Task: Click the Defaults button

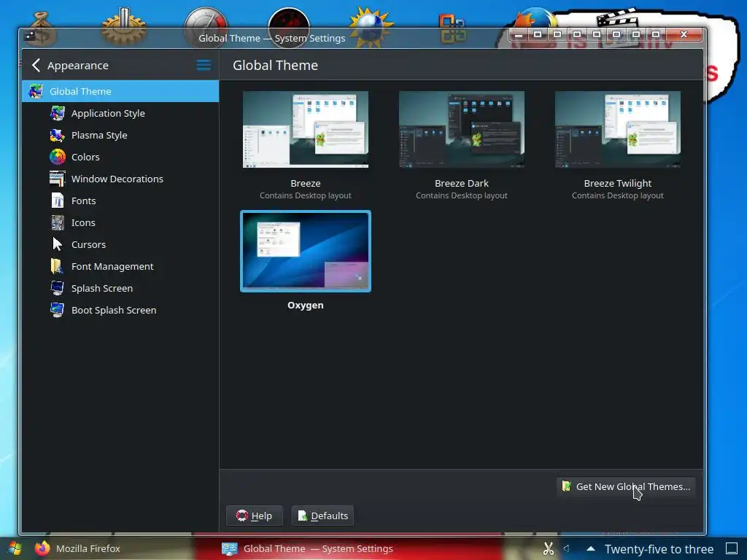Action: coord(322,516)
